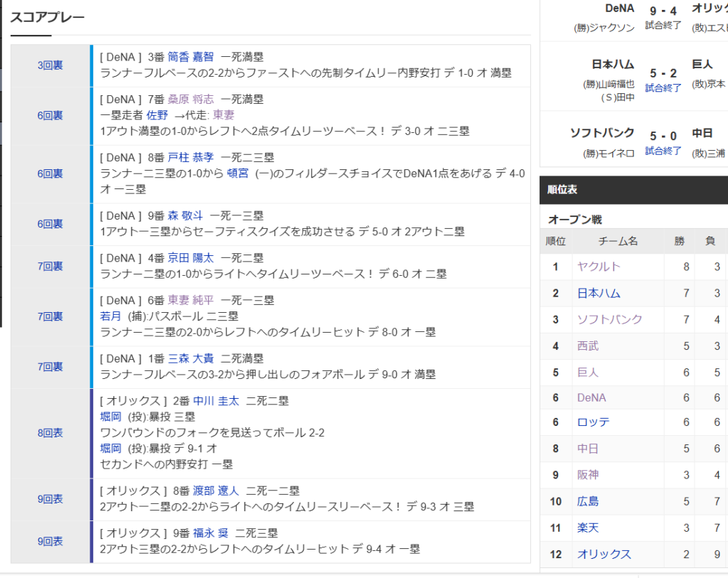Click 6回裏 link in 桑原 将志 row
The height and width of the screenshot is (578, 728).
coord(50,115)
